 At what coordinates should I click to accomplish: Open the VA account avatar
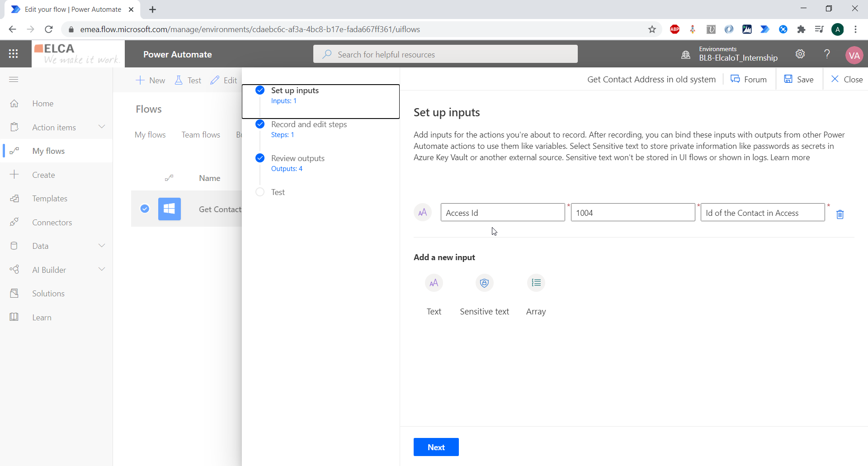[854, 55]
